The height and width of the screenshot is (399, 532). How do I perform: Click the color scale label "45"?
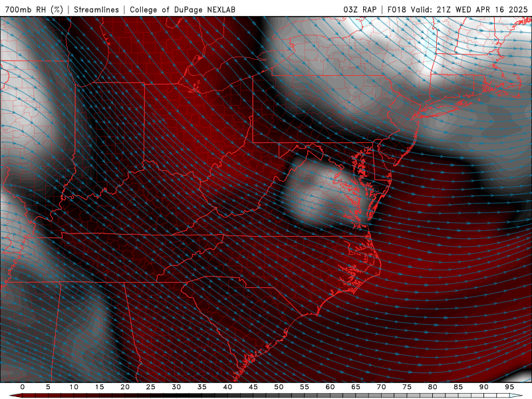[x=253, y=387]
